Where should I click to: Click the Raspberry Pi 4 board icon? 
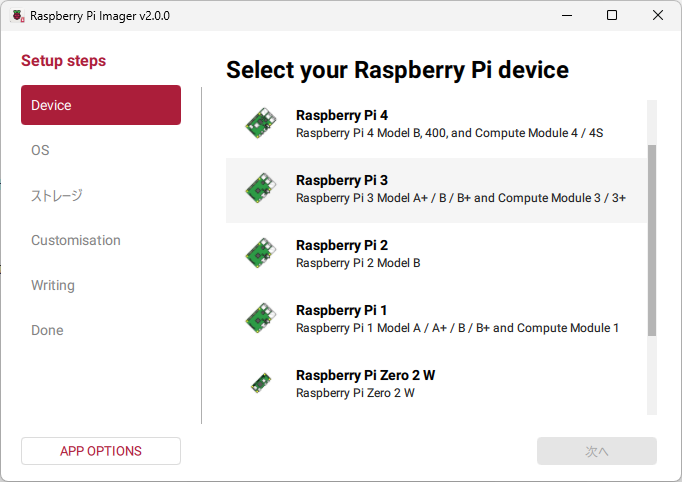coord(260,124)
